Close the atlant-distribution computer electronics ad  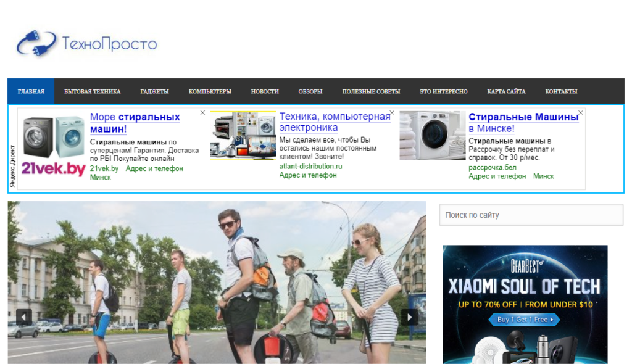pyautogui.click(x=392, y=113)
